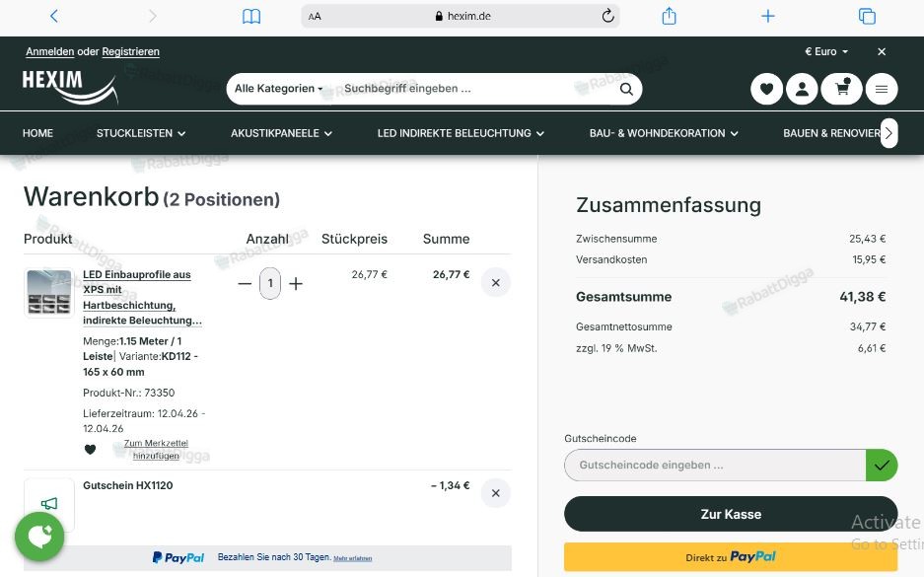This screenshot has width=924, height=577.
Task: Tap the browser share icon
Action: point(669,16)
